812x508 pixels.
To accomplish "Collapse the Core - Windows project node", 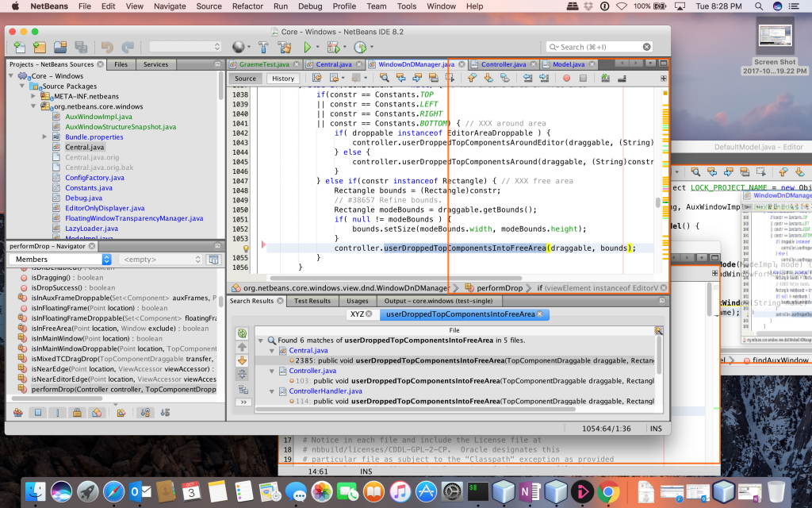I will (11, 76).
